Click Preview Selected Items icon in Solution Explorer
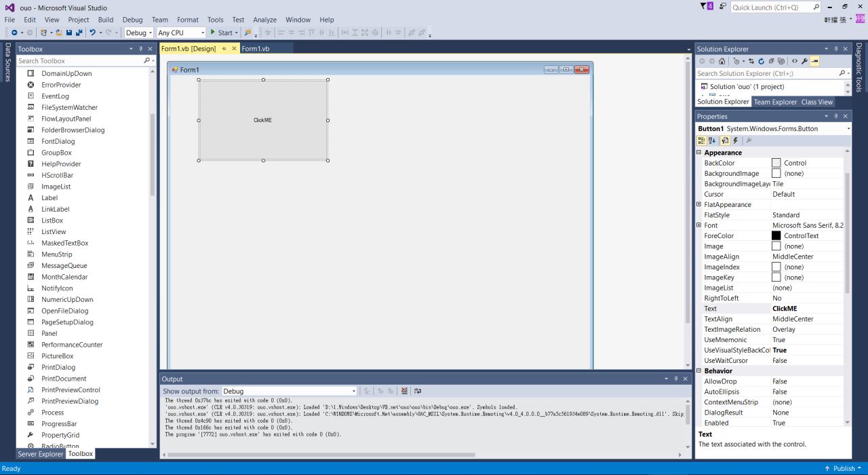 tap(814, 61)
